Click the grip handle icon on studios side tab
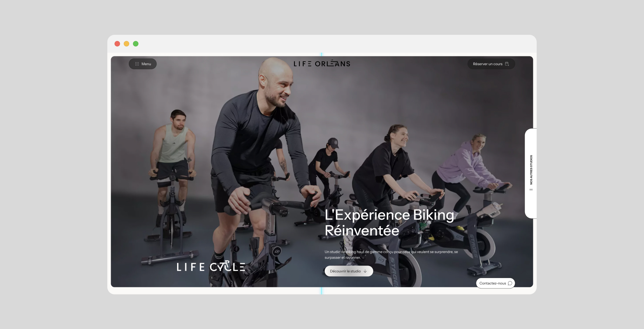The width and height of the screenshot is (644, 329). point(531,190)
